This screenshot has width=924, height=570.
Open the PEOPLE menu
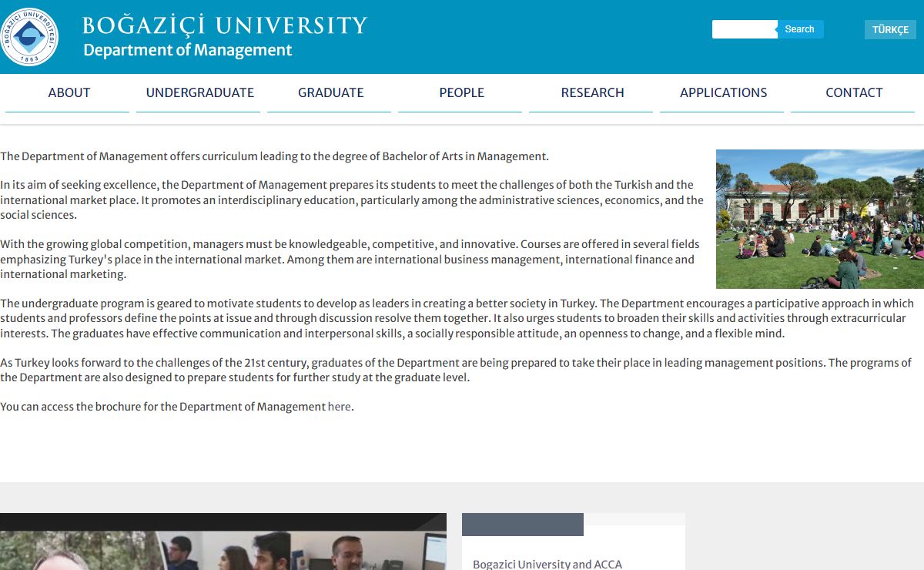[x=461, y=93]
